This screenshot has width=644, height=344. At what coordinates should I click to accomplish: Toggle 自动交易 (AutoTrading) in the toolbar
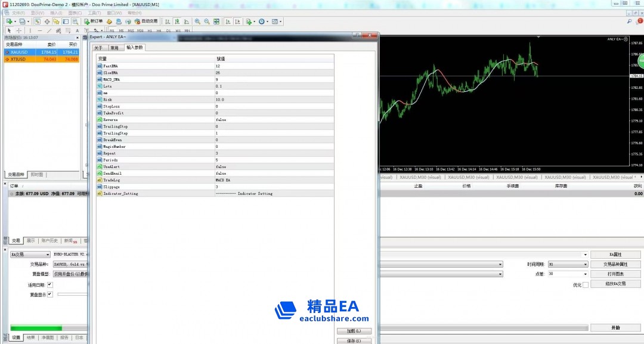coord(145,21)
